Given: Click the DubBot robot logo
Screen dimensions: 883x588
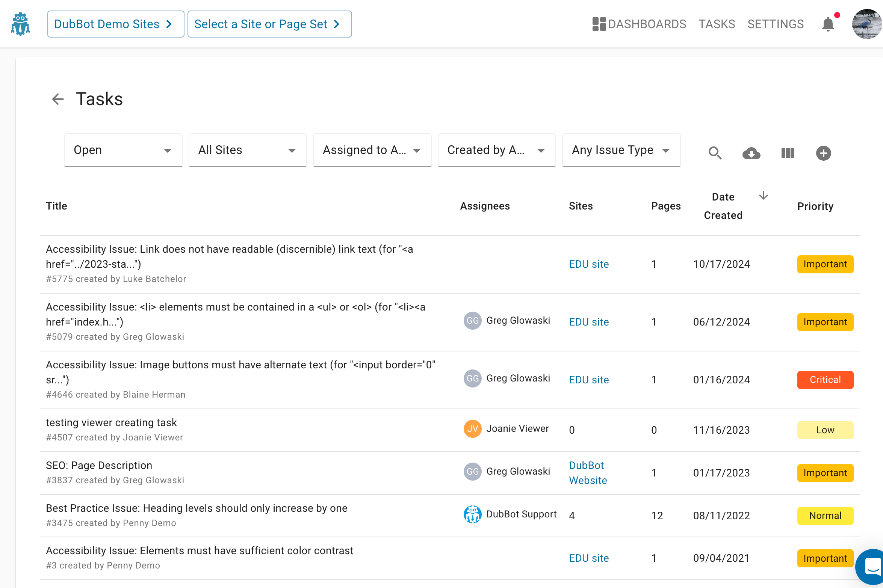Looking at the screenshot, I should coord(20,24).
